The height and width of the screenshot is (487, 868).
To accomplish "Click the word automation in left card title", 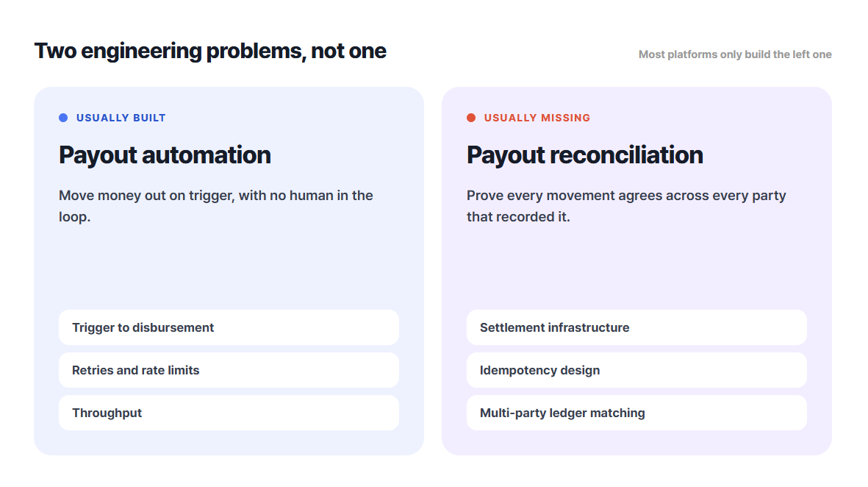I will 207,155.
